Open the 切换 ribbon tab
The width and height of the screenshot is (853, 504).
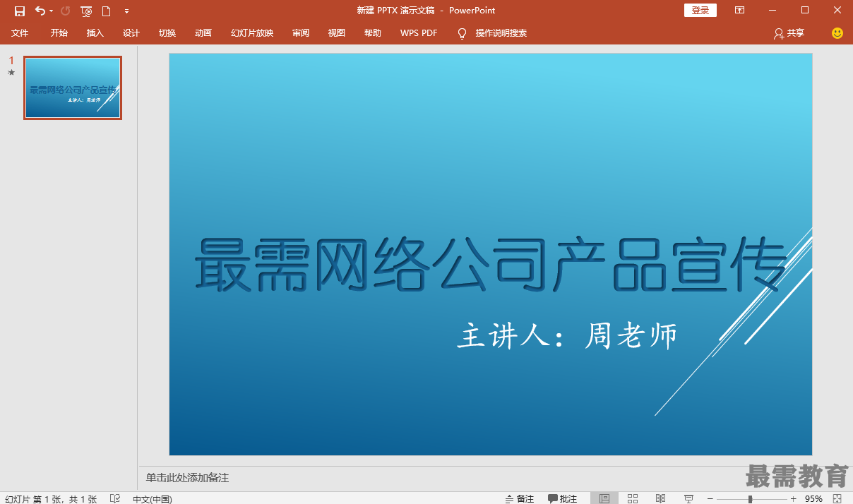[x=167, y=33]
